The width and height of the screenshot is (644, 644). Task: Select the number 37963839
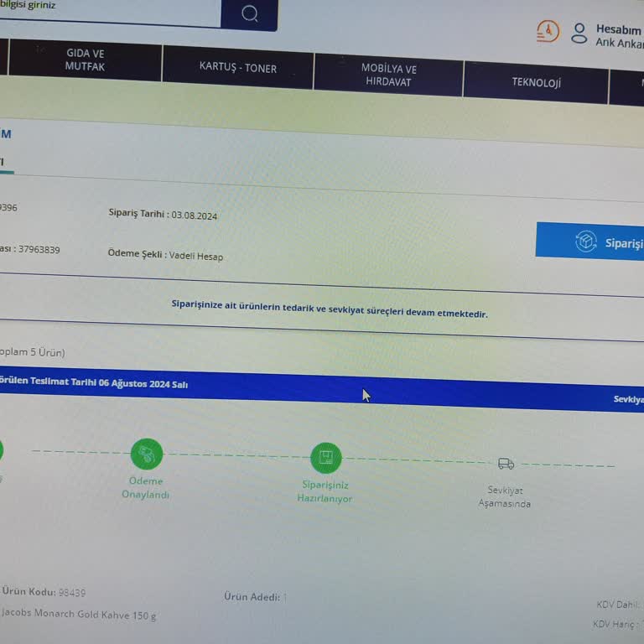(39, 249)
